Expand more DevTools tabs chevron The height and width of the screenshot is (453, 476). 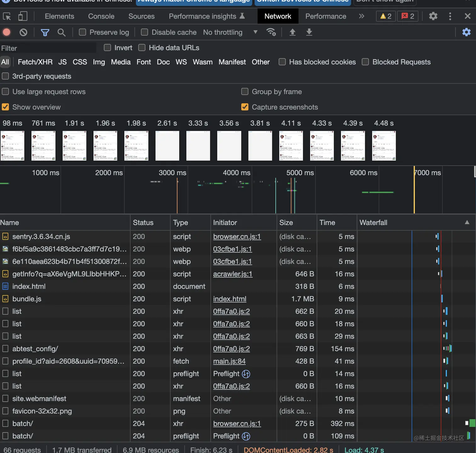(361, 16)
